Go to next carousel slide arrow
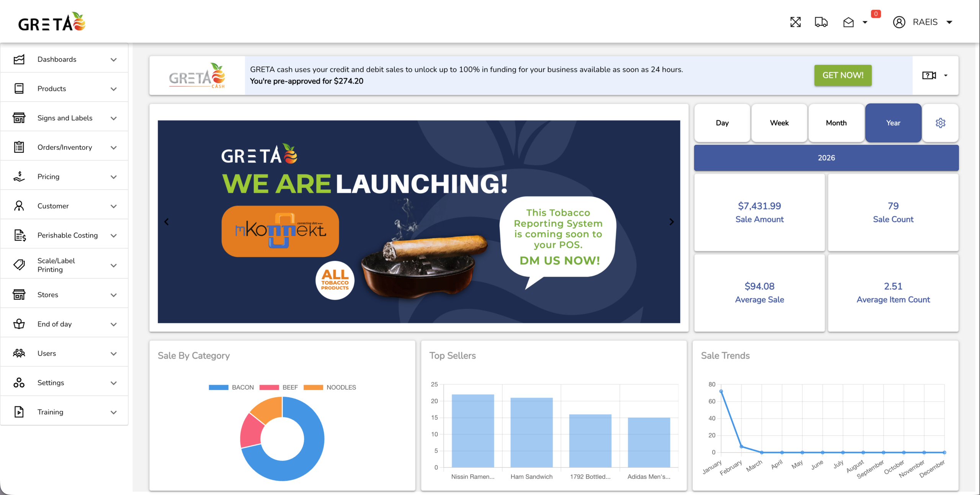The width and height of the screenshot is (980, 495). point(671,222)
